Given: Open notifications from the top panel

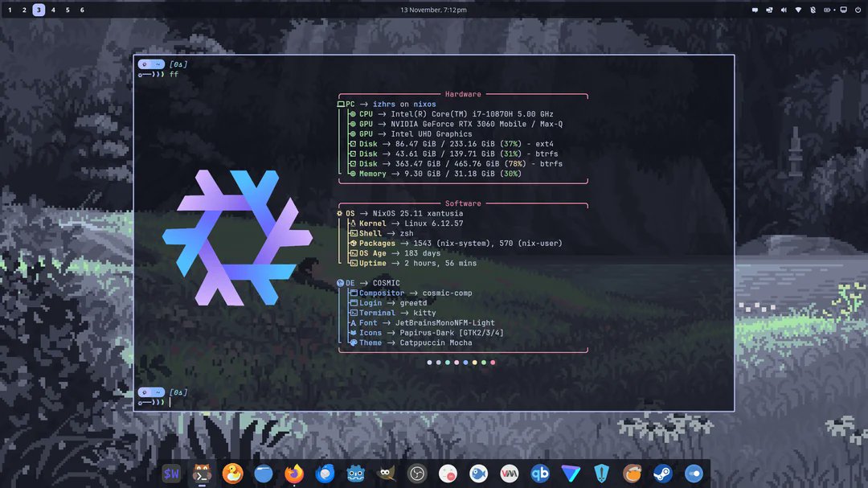Looking at the screenshot, I should [755, 10].
